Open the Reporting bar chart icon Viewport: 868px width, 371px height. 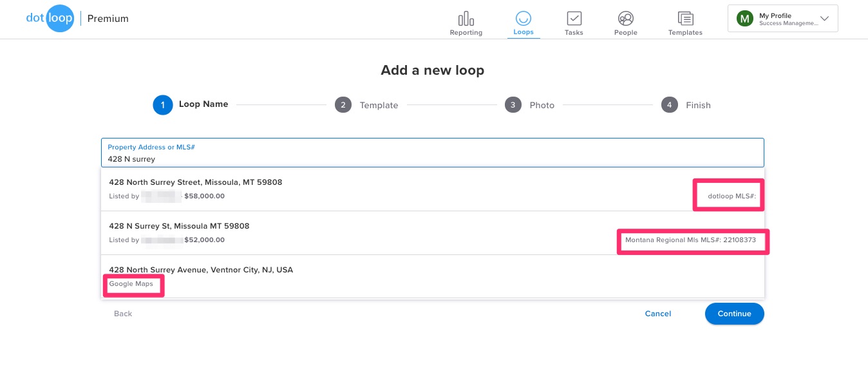(x=466, y=19)
